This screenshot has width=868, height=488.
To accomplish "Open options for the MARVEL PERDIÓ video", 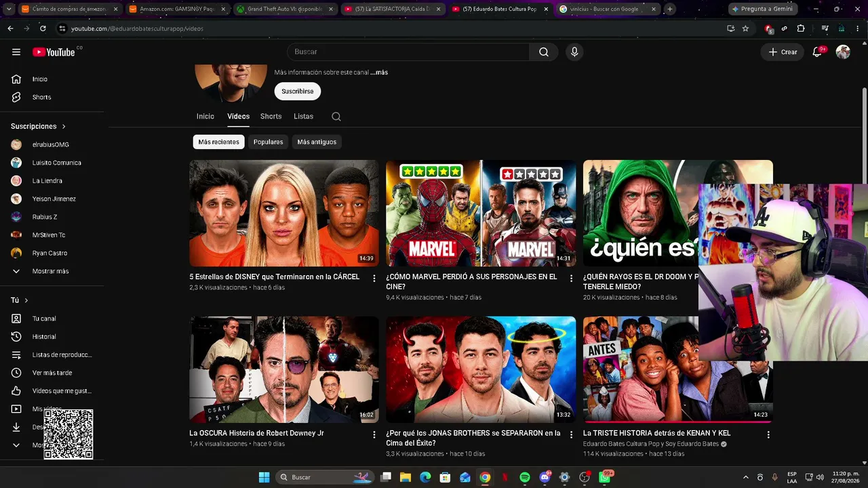I will tap(571, 278).
